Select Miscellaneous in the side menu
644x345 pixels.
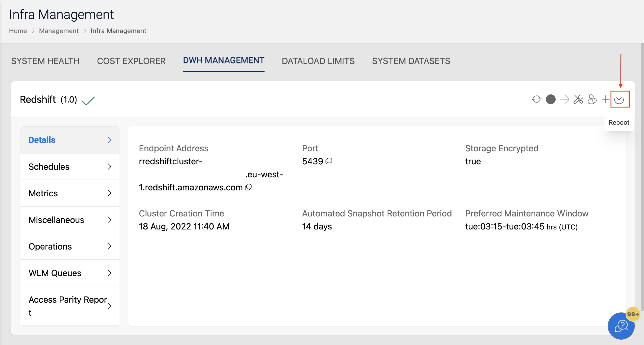click(x=70, y=220)
